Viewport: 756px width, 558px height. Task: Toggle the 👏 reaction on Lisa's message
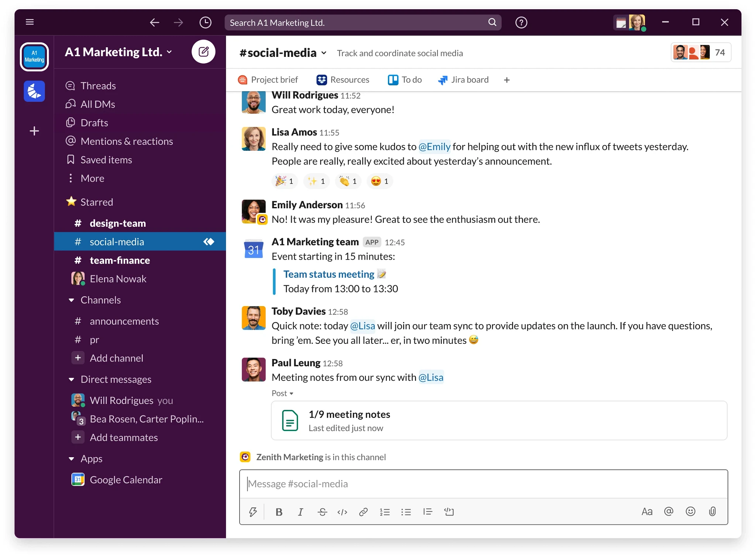tap(348, 181)
